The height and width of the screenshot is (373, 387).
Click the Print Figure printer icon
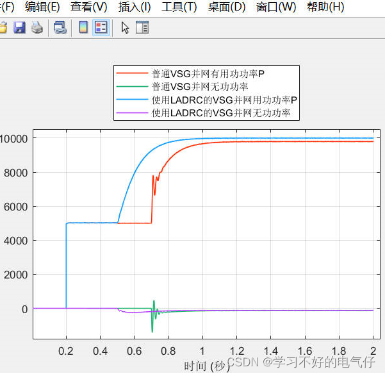37,28
